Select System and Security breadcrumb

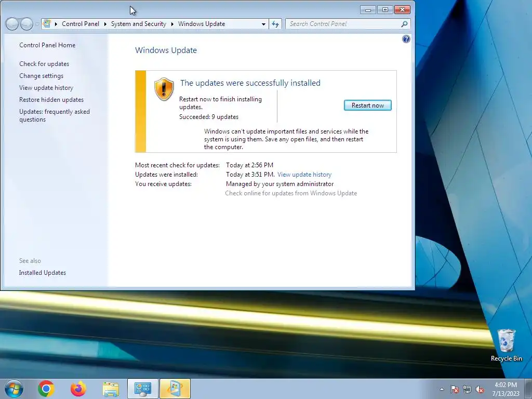[x=138, y=24]
